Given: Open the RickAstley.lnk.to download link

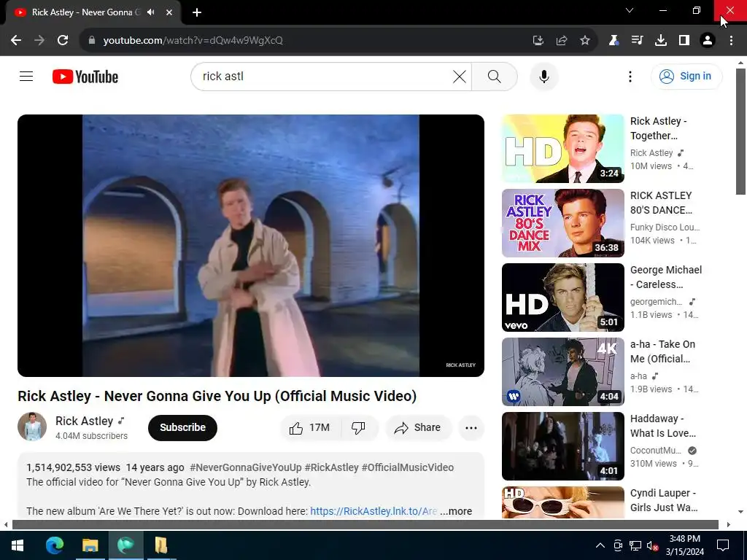Looking at the screenshot, I should tap(373, 511).
